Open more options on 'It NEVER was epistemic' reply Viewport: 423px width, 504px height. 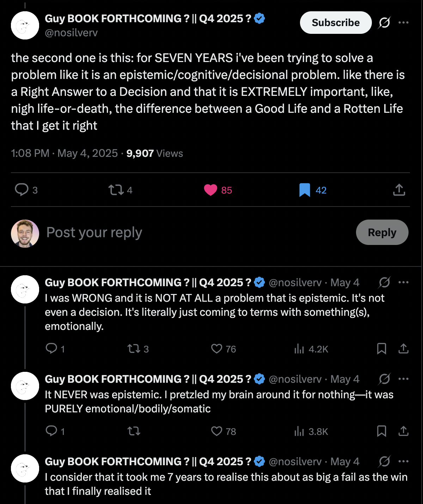point(403,379)
